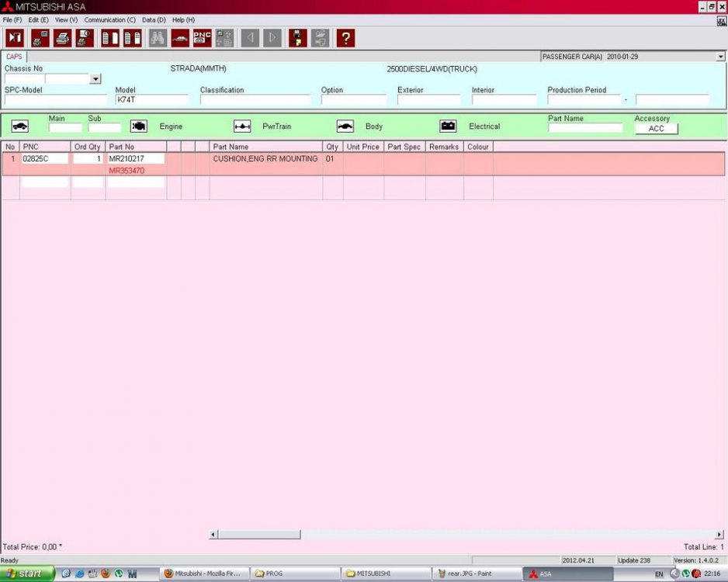
Task: Click the Colour column header
Action: tap(478, 147)
